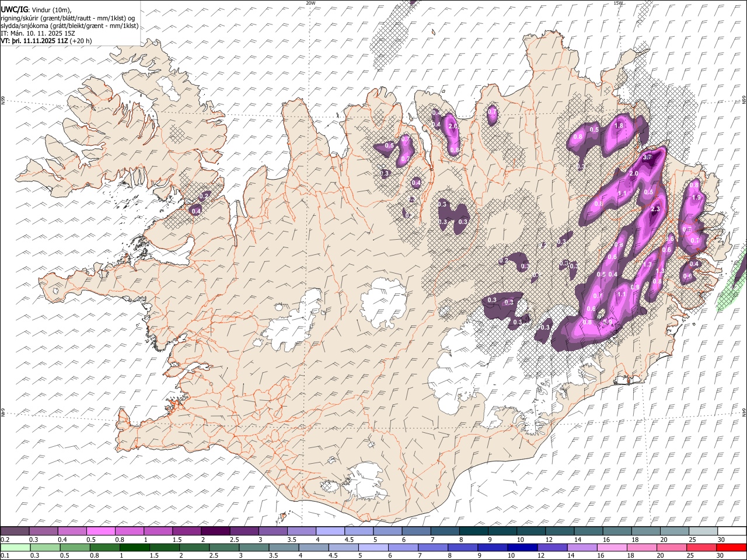This screenshot has height=560, width=747.
Task: Click lower legend swatch between 0.1 and 0.3
Action: (16, 547)
